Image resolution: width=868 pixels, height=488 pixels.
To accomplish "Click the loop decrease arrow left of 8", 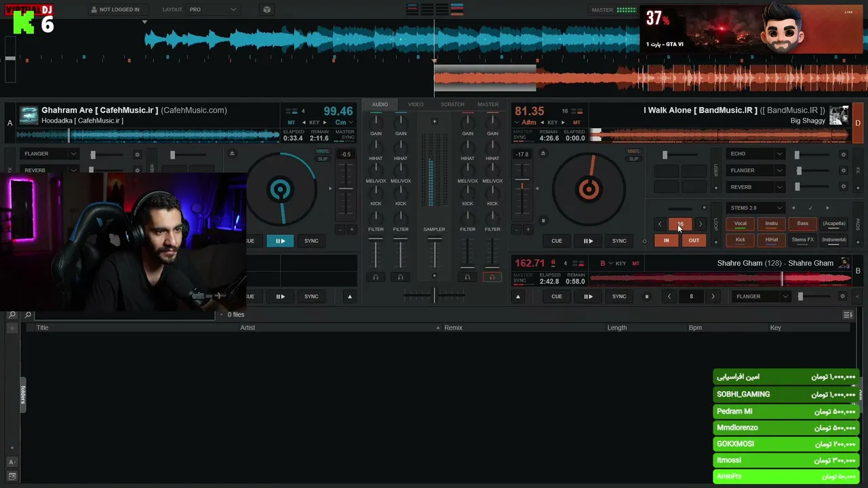I will tap(669, 296).
